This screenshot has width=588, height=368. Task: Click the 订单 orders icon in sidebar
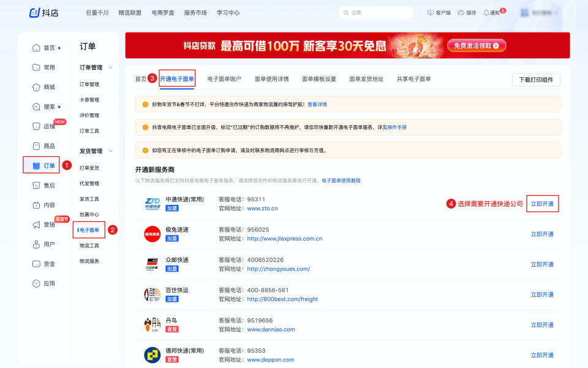(36, 166)
